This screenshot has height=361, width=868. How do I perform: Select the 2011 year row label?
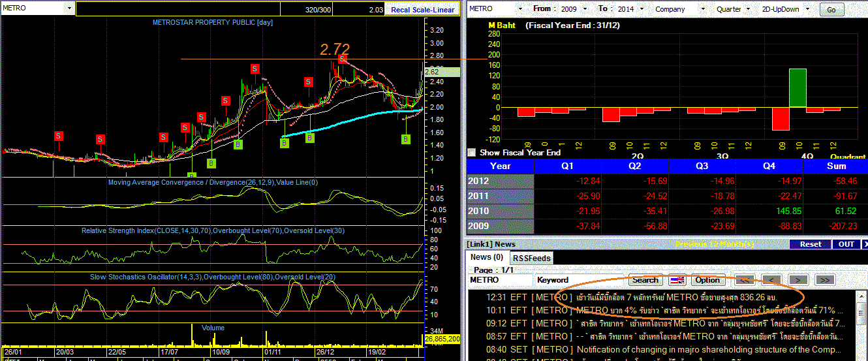(x=501, y=196)
